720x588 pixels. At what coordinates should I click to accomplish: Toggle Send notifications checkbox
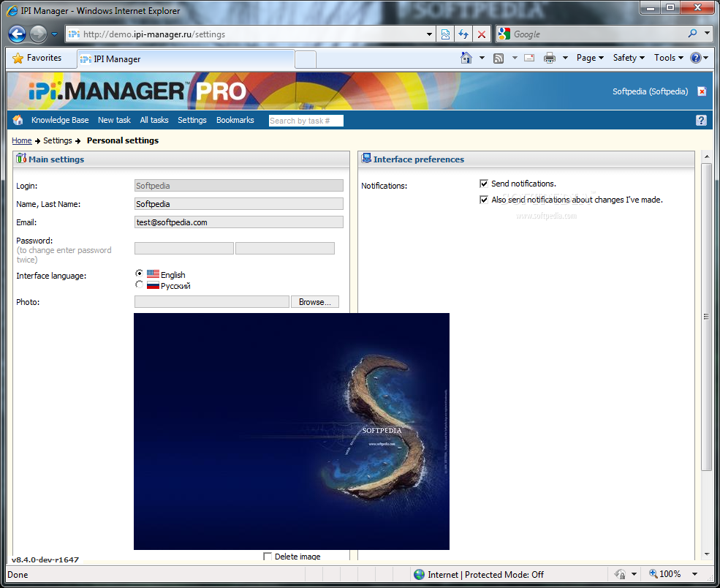pyautogui.click(x=483, y=184)
